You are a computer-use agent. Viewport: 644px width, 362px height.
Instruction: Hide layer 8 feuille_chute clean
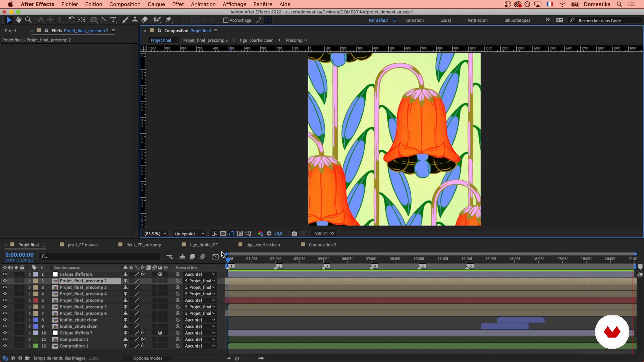click(5, 320)
